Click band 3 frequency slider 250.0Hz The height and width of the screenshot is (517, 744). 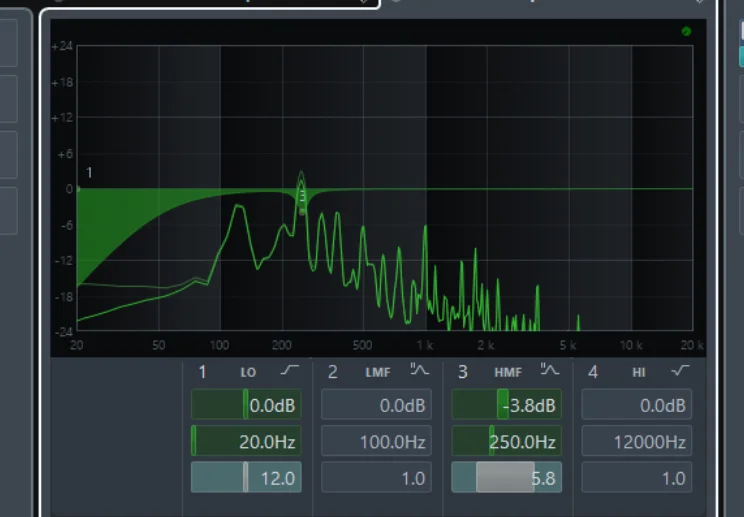click(x=506, y=441)
